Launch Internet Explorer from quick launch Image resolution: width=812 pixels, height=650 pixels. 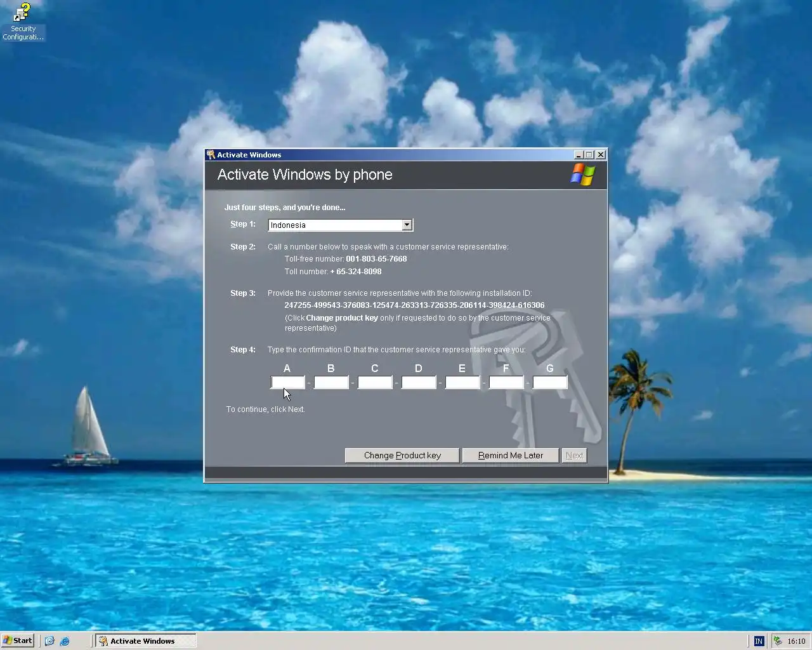coord(65,641)
